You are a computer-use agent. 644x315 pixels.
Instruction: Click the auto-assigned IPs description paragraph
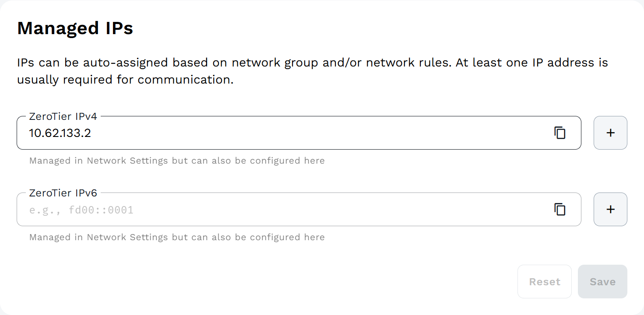312,71
